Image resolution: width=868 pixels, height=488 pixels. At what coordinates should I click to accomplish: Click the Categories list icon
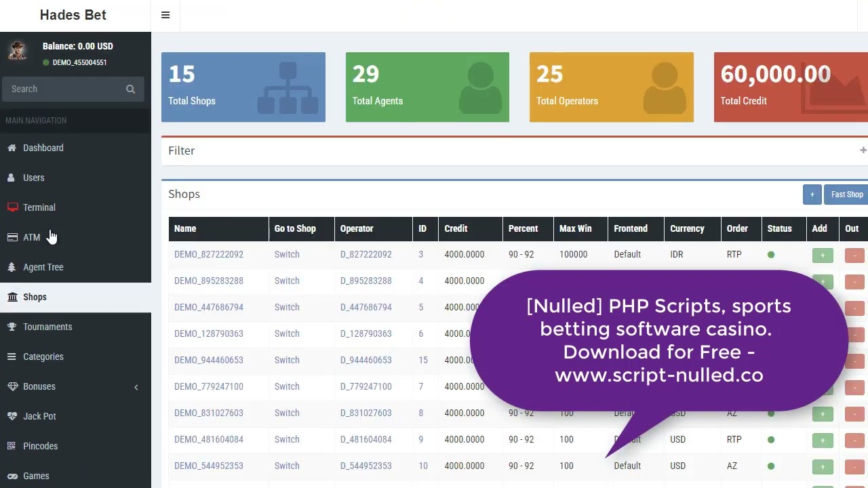[x=12, y=357]
